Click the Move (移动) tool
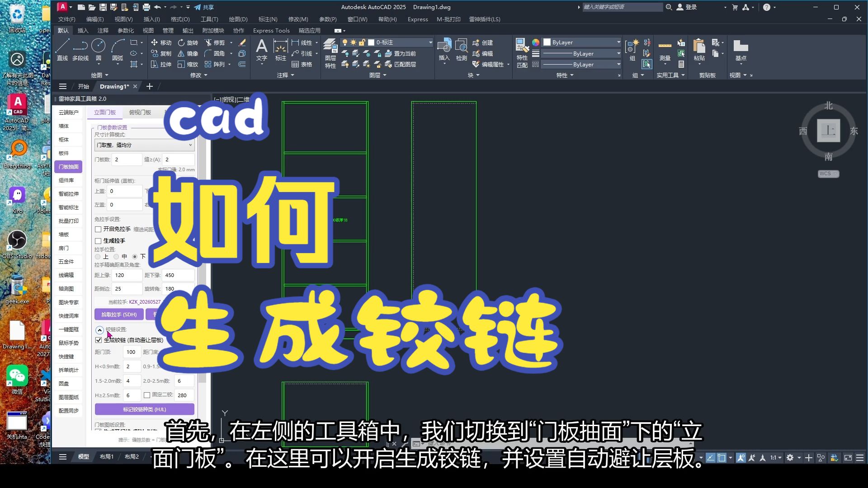This screenshot has height=488, width=868. click(161, 42)
